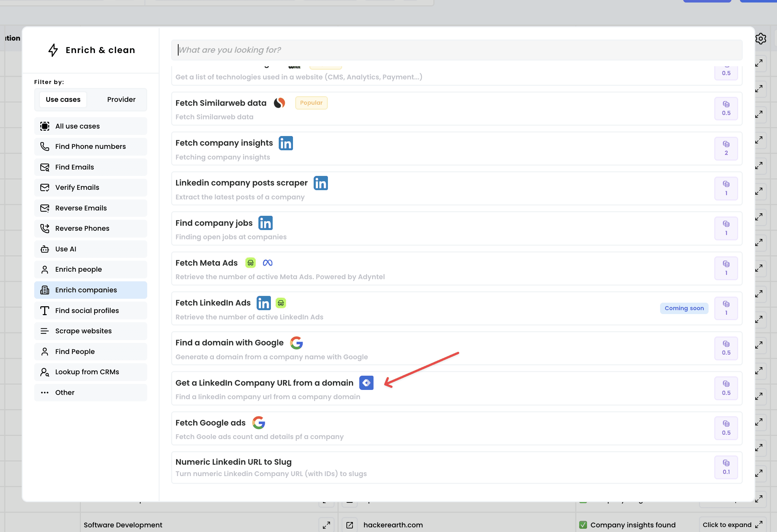Click the lightning bolt Enrich & clean icon
Viewport: 777px width, 532px height.
(x=53, y=50)
